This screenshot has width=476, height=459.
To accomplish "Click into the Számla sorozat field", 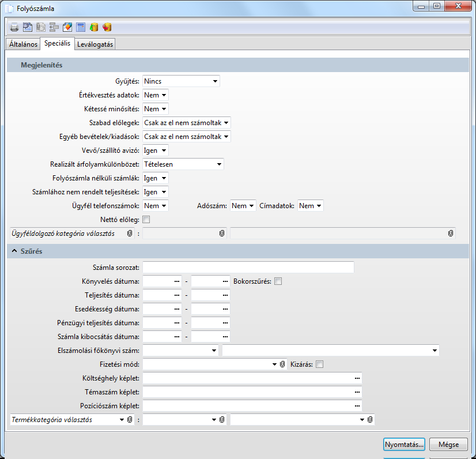I will click(x=248, y=268).
